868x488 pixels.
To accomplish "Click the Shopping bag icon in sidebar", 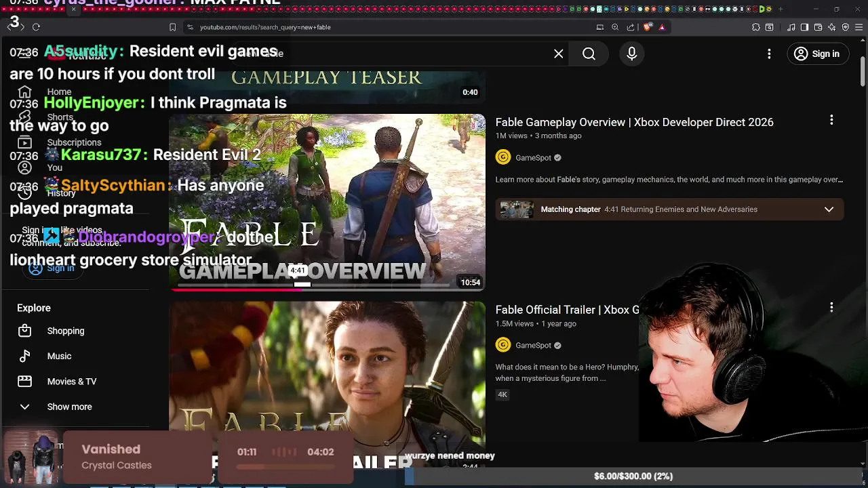I will coord(24,331).
